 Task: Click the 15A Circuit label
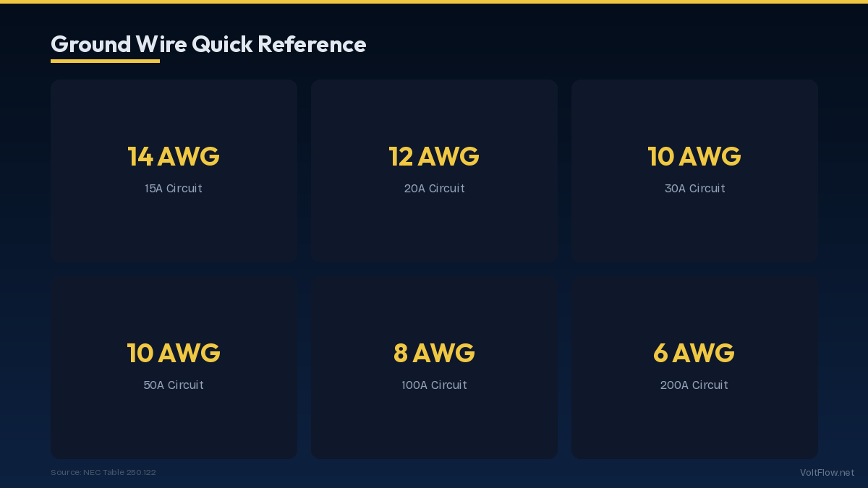pyautogui.click(x=174, y=189)
